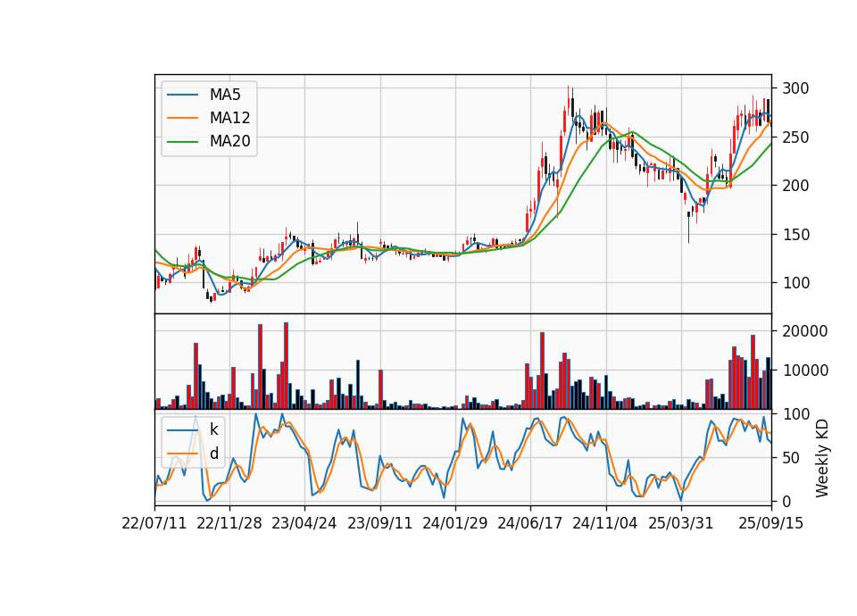Click the 23/09/11 date label
This screenshot has width=857, height=616.
click(380, 523)
